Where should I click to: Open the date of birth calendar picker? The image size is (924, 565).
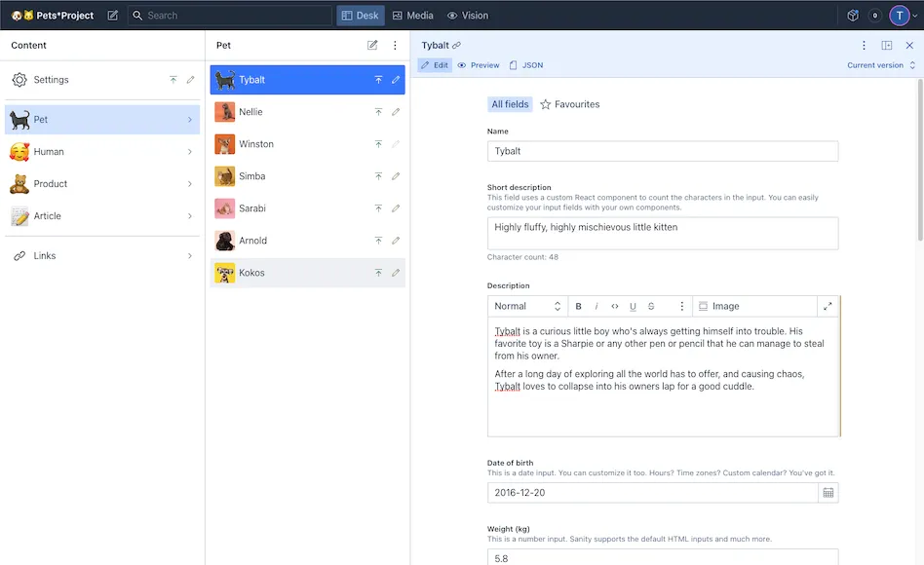(828, 493)
